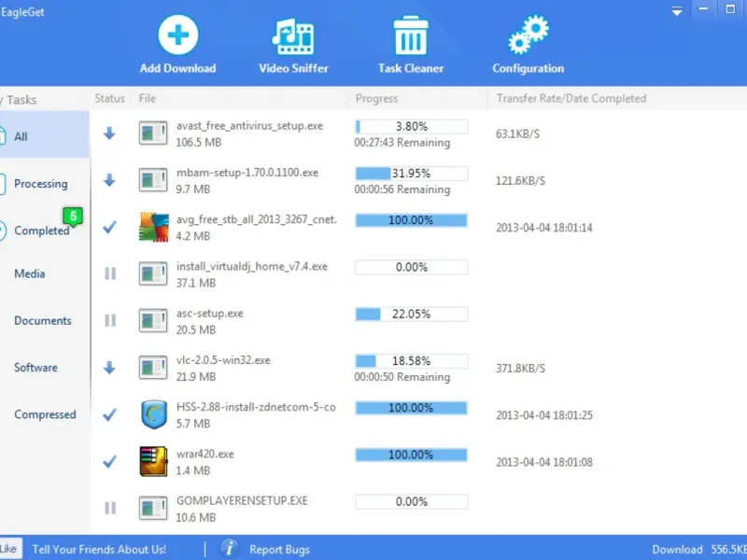
Task: Click the Hotspot Shield icon of HSS-2.88-install
Action: (x=154, y=414)
